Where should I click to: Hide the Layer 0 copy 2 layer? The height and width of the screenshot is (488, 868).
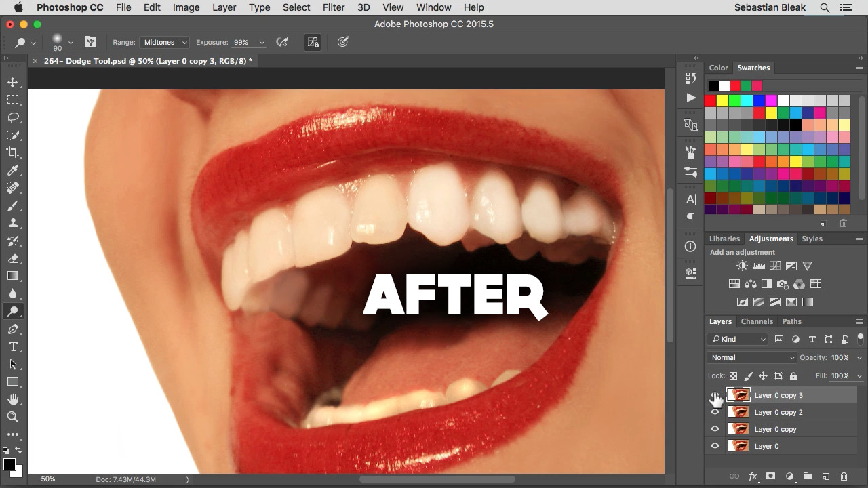[x=715, y=412]
